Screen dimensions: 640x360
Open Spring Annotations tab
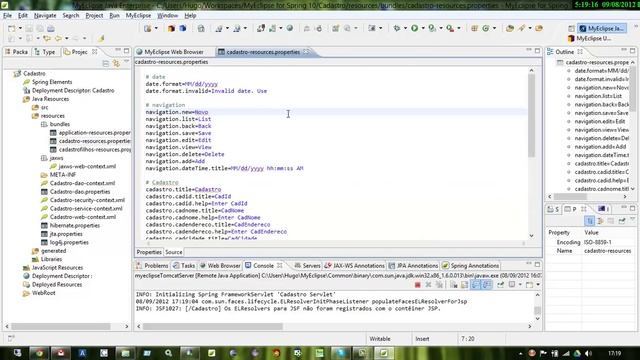[x=470, y=265]
